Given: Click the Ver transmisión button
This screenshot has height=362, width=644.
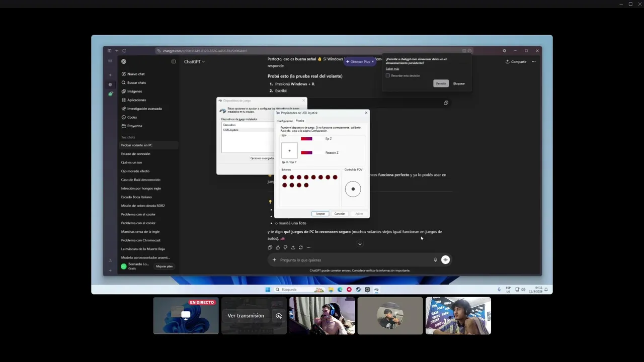Looking at the screenshot, I should coord(246,316).
